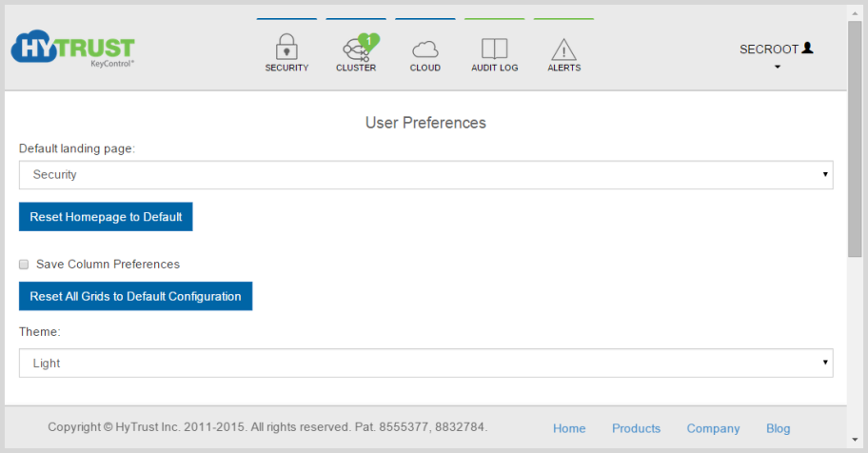The height and width of the screenshot is (453, 868).
Task: Click the SECROOT user profile icon
Action: (808, 49)
